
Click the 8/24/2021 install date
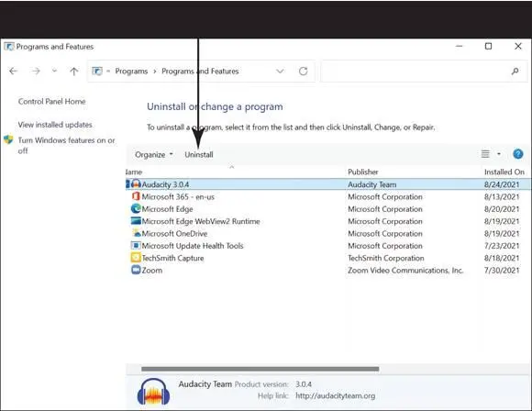pyautogui.click(x=502, y=184)
